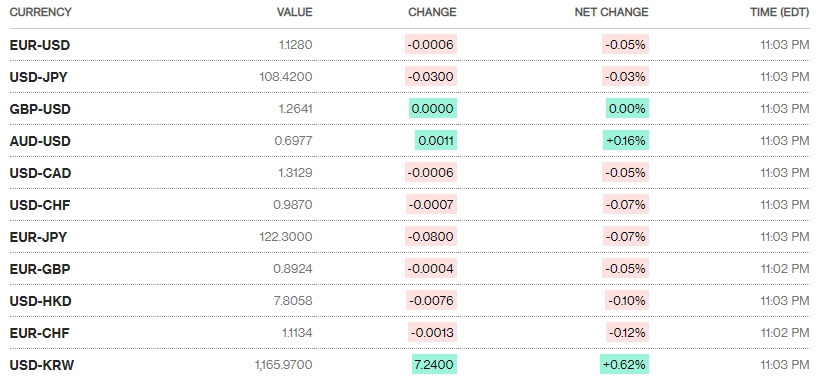Click the -0.0006 change in EUR-USD row
The height and width of the screenshot is (378, 820).
click(x=431, y=44)
